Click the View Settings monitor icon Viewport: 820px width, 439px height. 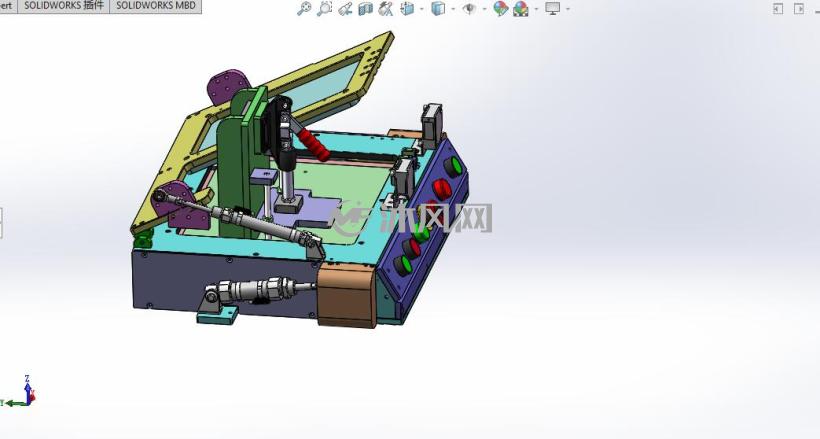[x=552, y=8]
